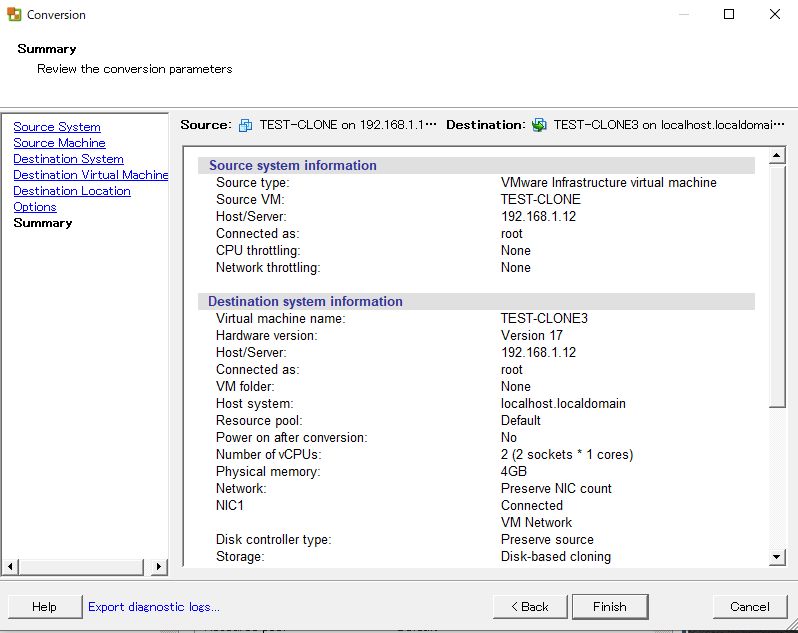Screen dimensions: 798x633
Task: Go to the Source Machine step
Action: [x=60, y=143]
